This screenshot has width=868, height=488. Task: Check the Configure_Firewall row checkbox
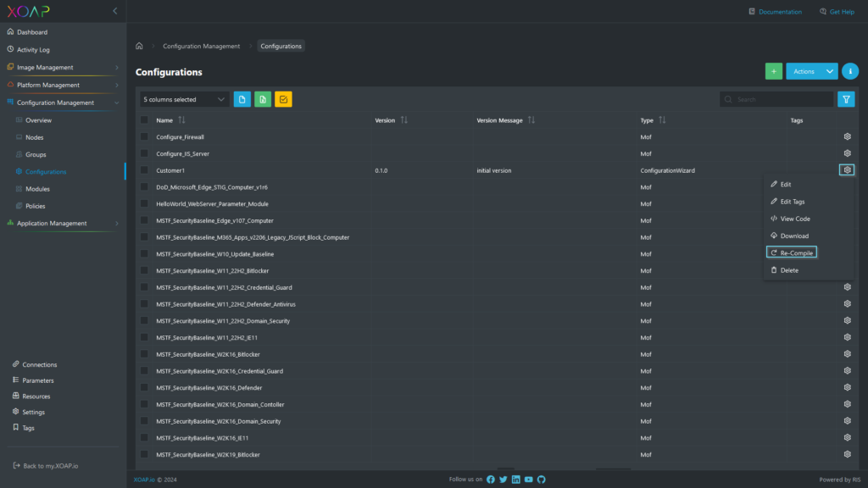[144, 136]
